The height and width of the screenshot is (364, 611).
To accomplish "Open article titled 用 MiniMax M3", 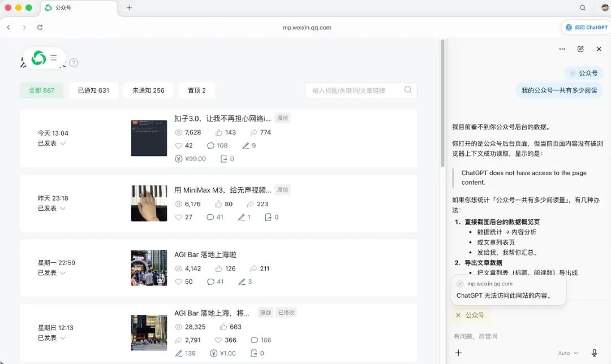I will click(x=222, y=190).
